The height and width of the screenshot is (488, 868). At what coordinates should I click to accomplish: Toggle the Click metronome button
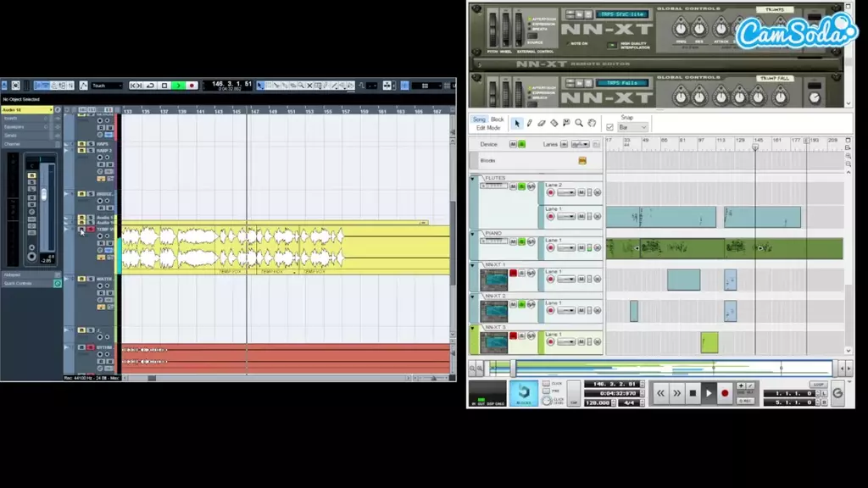(547, 384)
